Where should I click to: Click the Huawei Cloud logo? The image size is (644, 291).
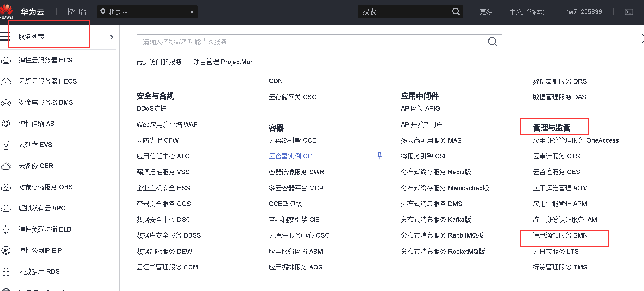pos(6,12)
